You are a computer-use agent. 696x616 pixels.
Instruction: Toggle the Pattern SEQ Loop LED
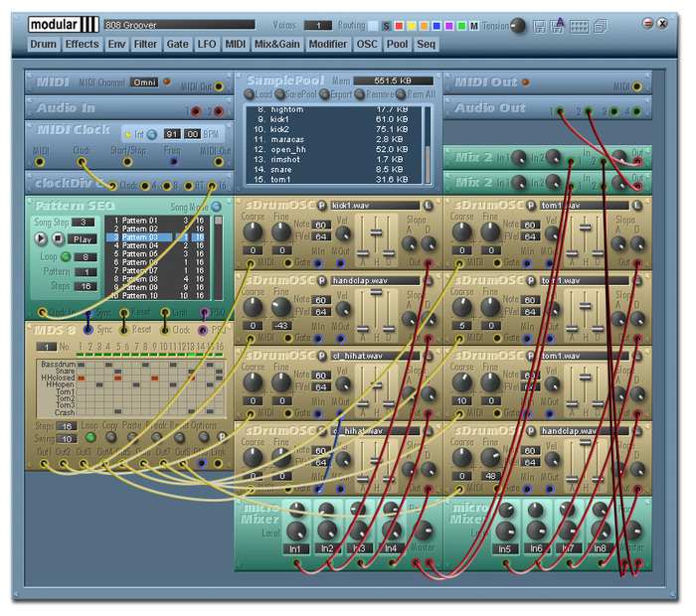pos(66,256)
